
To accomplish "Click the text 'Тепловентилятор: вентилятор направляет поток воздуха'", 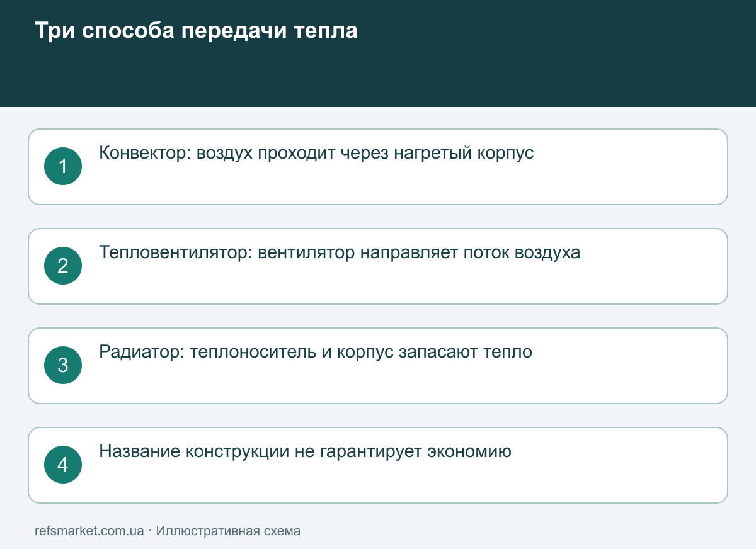I will [x=340, y=252].
